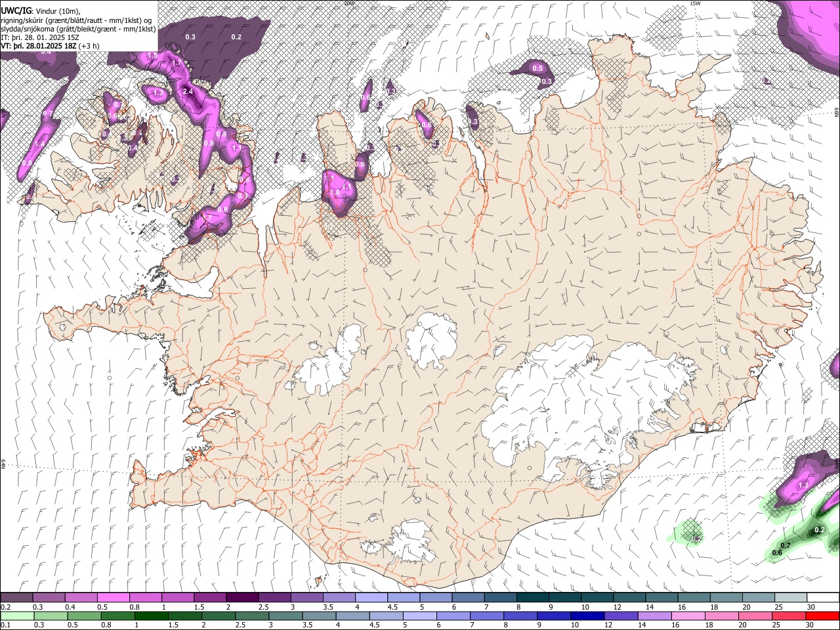Select the initial time line IT 28. 01. 2025 15Z
The height and width of the screenshot is (630, 840).
pos(40,37)
